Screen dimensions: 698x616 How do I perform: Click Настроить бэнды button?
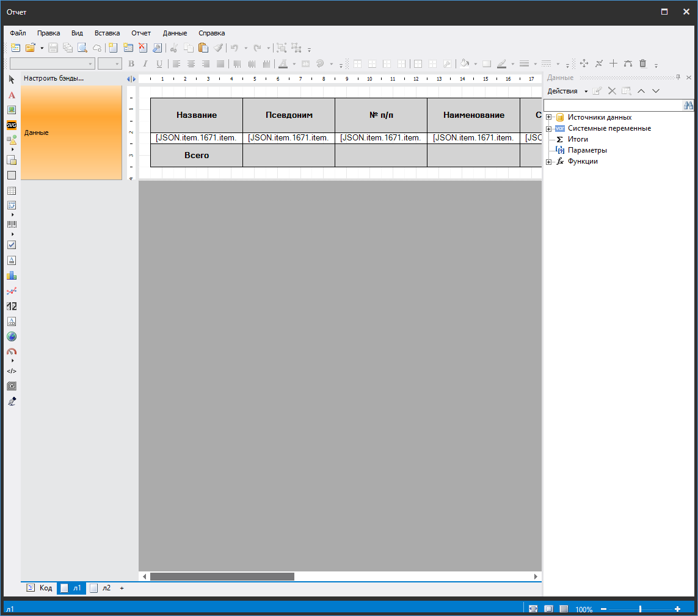tap(54, 78)
